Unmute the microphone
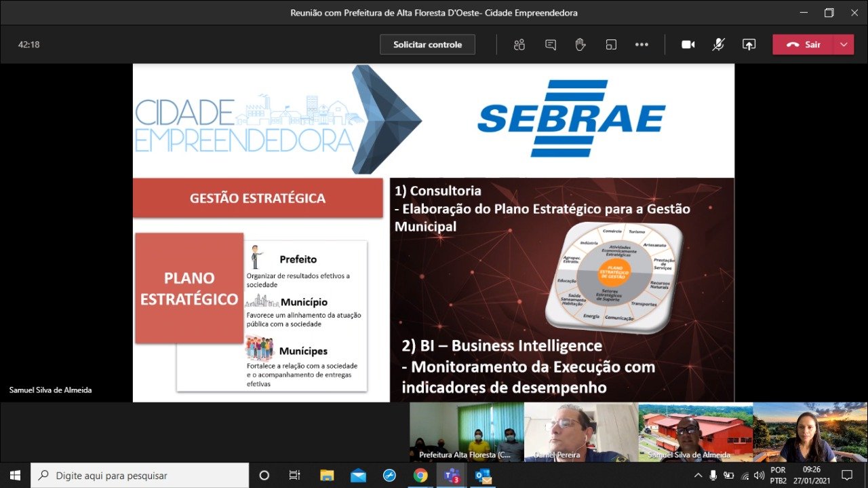Screen dimensions: 868x488 pyautogui.click(x=718, y=45)
